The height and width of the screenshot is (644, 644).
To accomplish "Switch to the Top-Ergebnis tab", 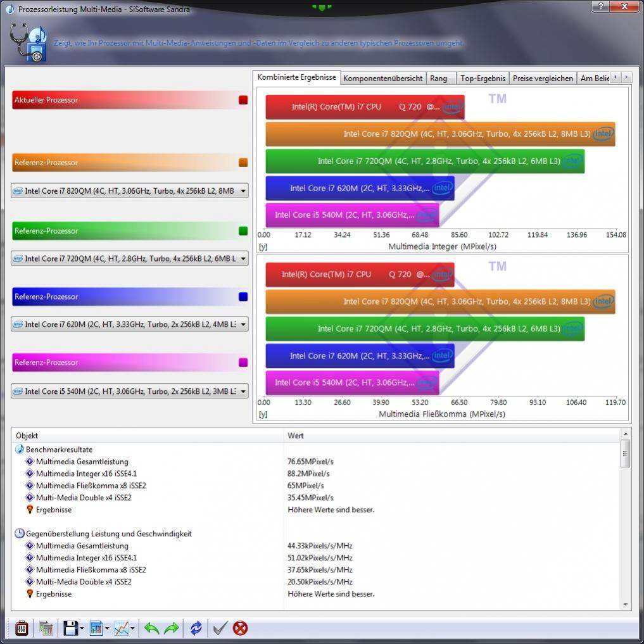I will coord(483,78).
